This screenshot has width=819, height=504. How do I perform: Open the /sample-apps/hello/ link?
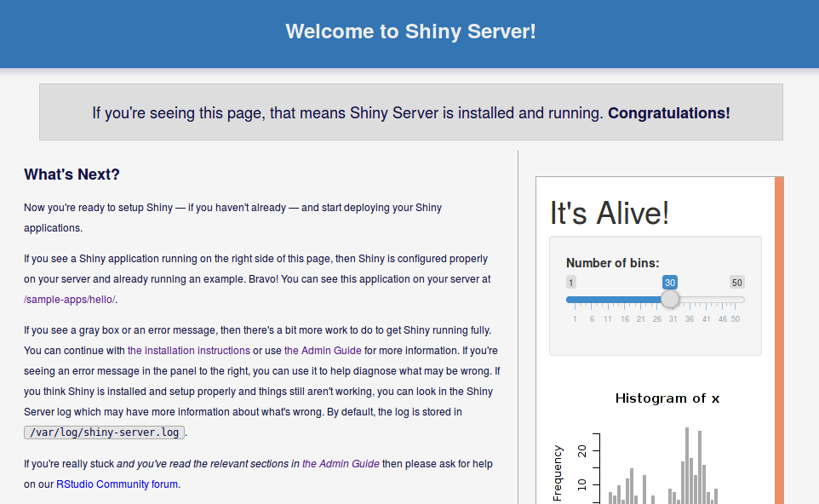[x=70, y=300]
